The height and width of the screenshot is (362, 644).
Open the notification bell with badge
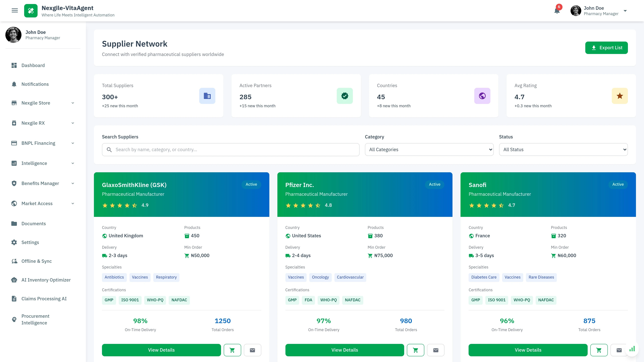pos(557,11)
